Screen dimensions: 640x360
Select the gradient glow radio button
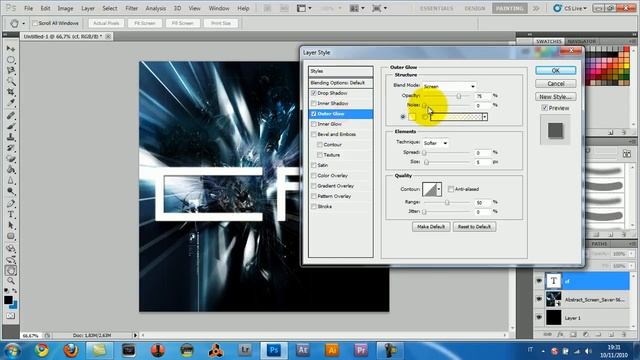pyautogui.click(x=425, y=117)
